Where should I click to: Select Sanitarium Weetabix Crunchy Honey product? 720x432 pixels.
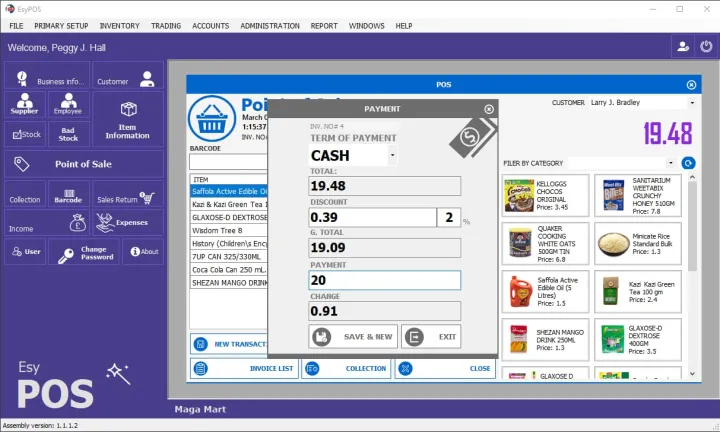(x=638, y=196)
